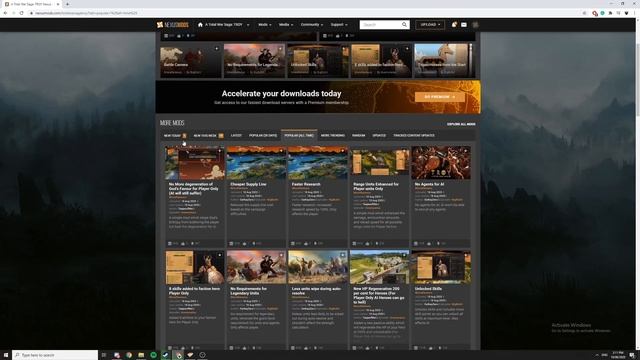
Task: Open the Less units wipe during auto-resolve title
Action: (316, 291)
